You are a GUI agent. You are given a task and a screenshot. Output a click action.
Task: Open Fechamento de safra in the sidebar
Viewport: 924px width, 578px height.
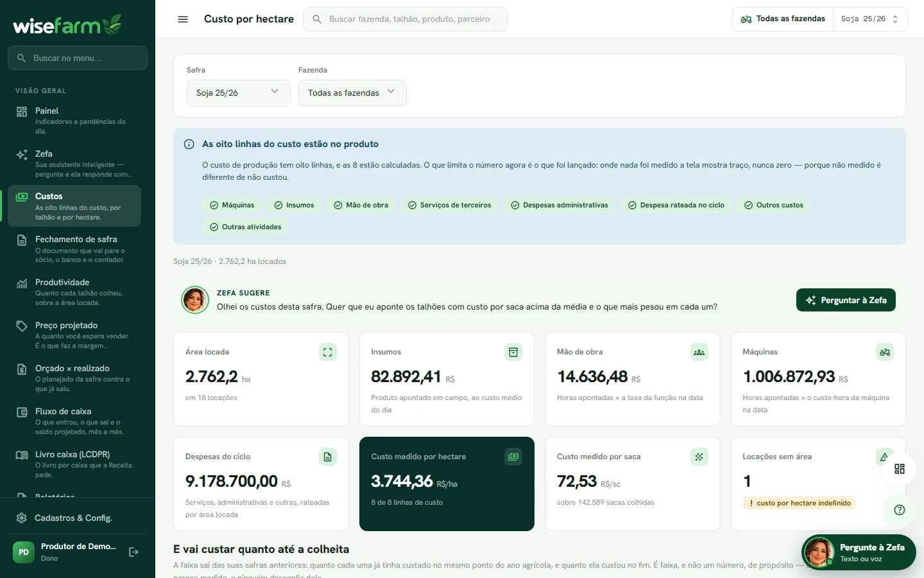(x=74, y=249)
